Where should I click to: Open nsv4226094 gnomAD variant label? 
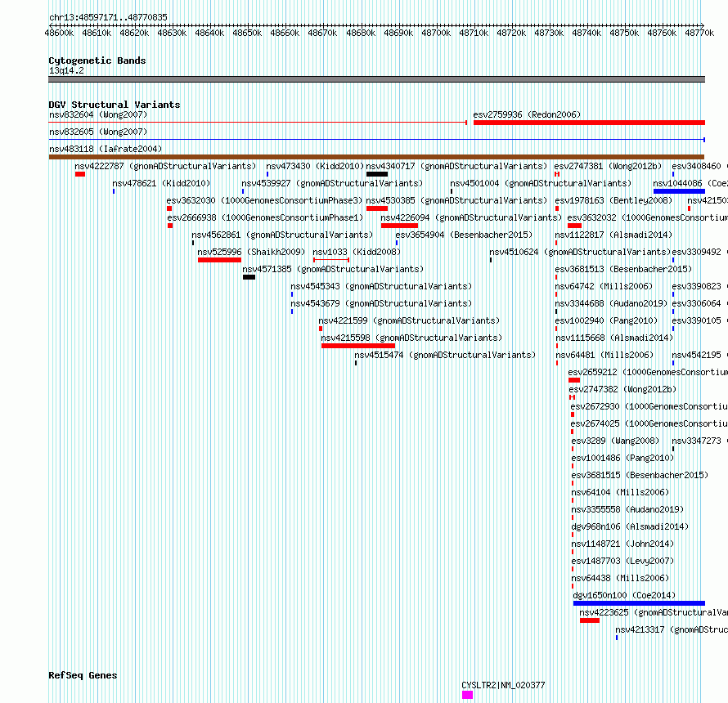[471, 217]
